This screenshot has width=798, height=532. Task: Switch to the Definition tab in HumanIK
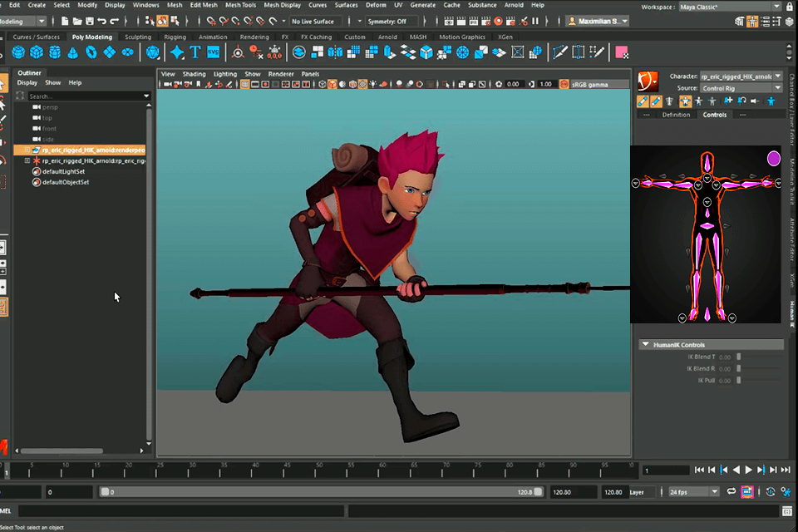coord(677,114)
